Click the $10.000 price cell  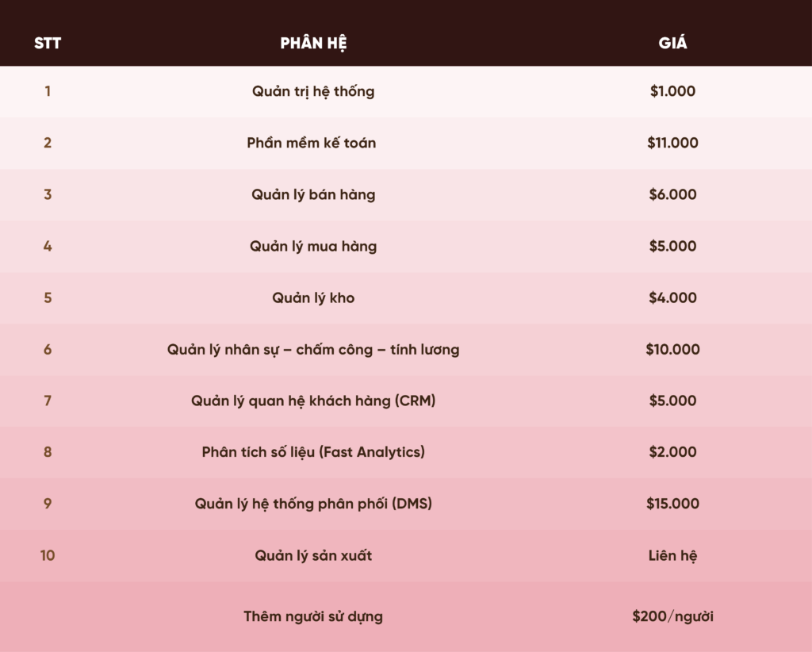[x=672, y=349]
